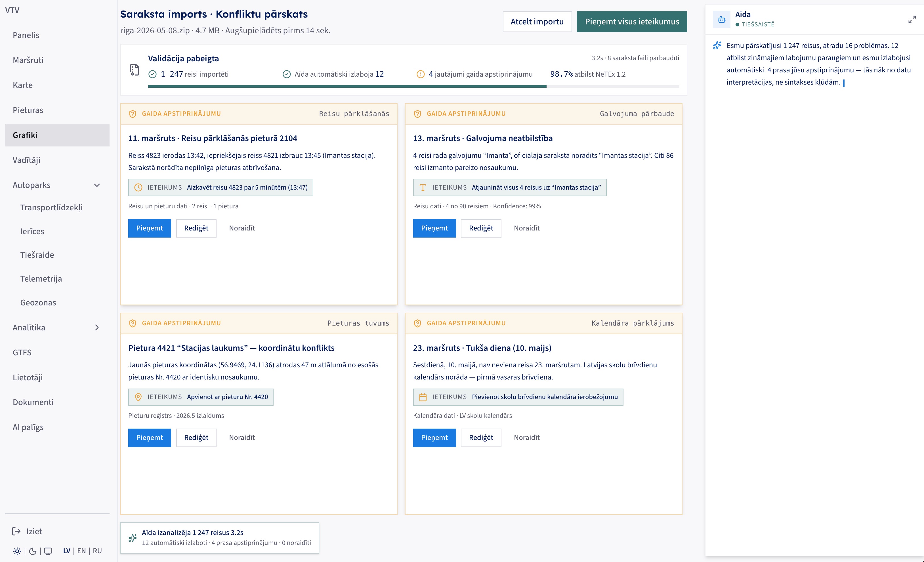The width and height of the screenshot is (924, 562).
Task: Click Aīda's message in the chat panel
Action: click(819, 64)
